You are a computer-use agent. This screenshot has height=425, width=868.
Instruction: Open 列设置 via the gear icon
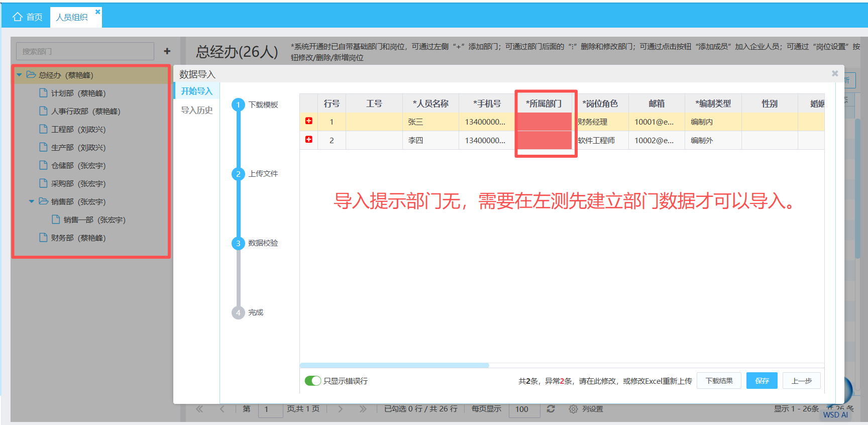[x=573, y=409]
